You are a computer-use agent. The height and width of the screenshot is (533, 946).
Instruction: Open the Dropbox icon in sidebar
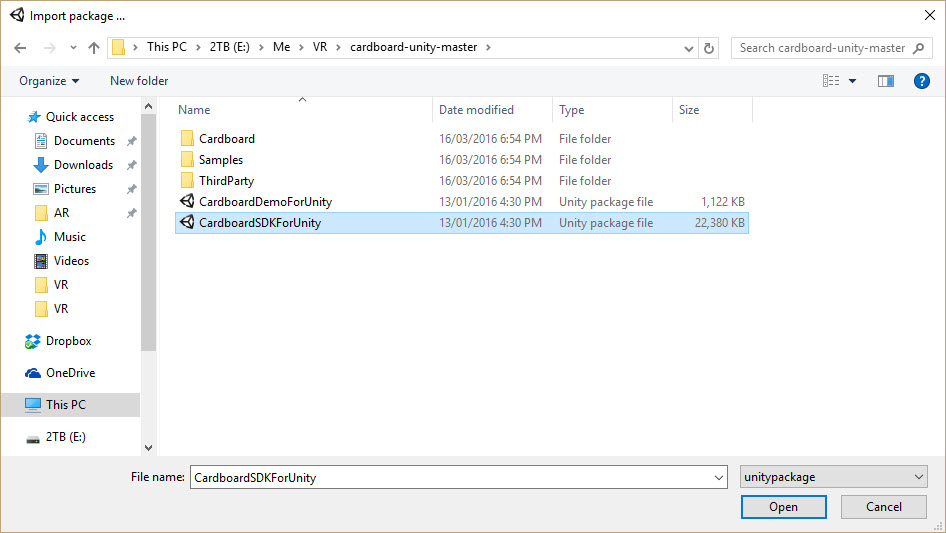click(x=33, y=341)
